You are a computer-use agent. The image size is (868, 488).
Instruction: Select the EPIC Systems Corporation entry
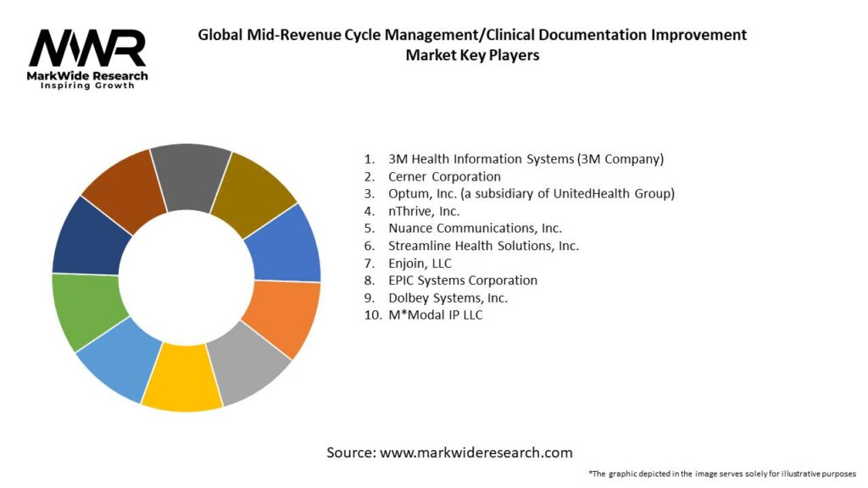click(x=462, y=280)
